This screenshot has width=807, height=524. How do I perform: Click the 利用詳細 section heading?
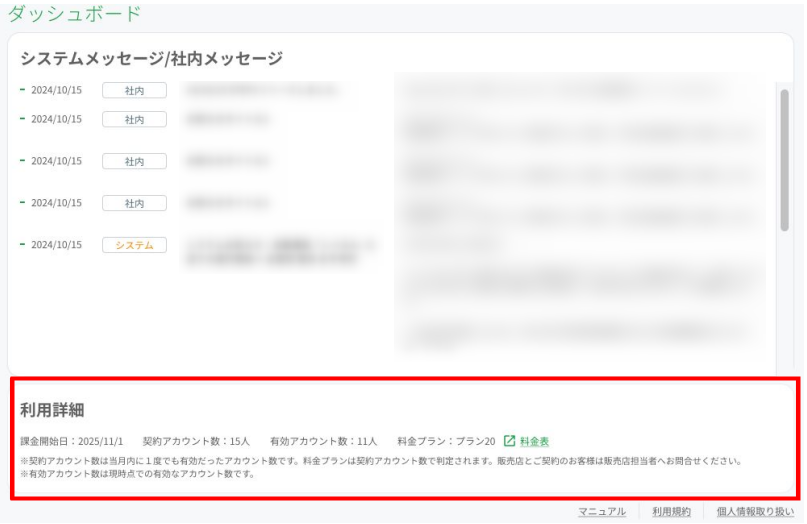click(52, 410)
